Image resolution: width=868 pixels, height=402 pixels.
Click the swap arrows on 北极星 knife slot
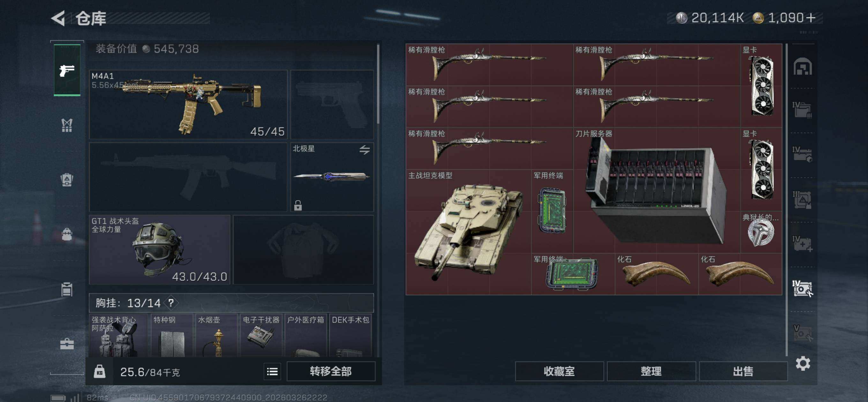pyautogui.click(x=364, y=150)
